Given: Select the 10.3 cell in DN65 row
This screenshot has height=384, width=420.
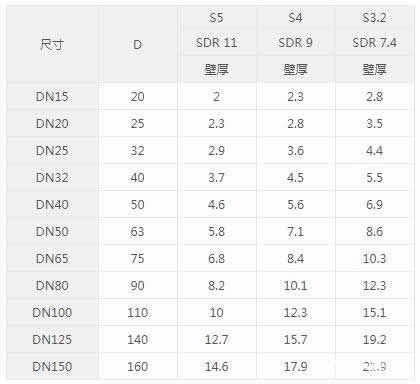Looking at the screenshot, I should [x=374, y=259].
